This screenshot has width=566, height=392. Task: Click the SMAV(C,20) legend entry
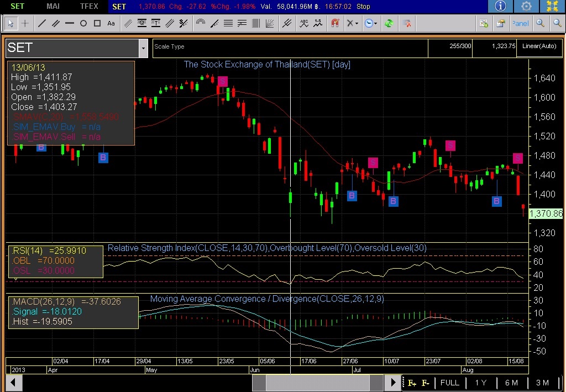pos(65,117)
